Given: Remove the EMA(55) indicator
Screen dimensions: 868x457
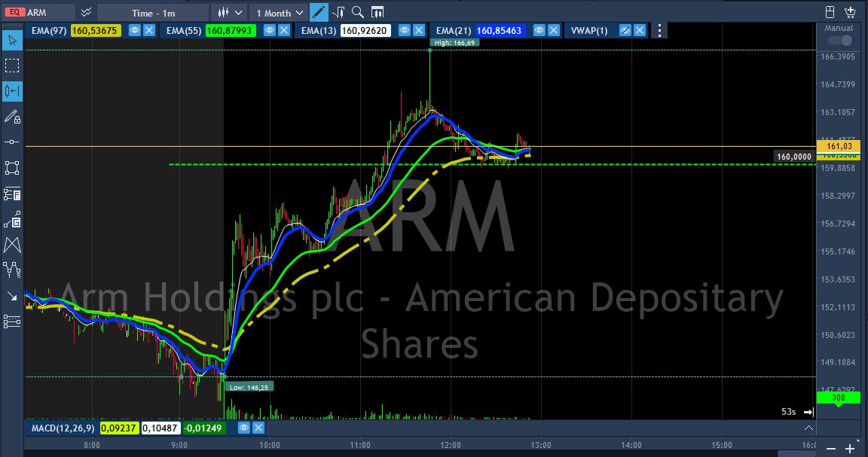Looking at the screenshot, I should (284, 30).
